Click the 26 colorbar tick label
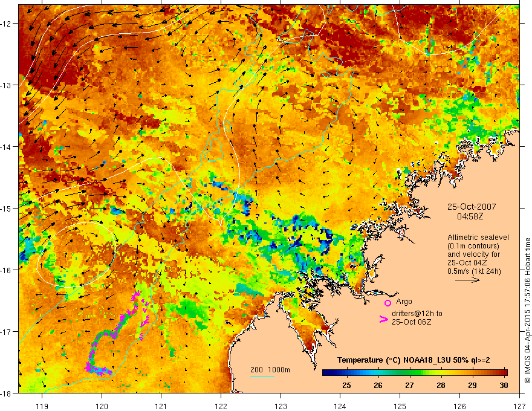532x411 pixels. click(x=378, y=385)
